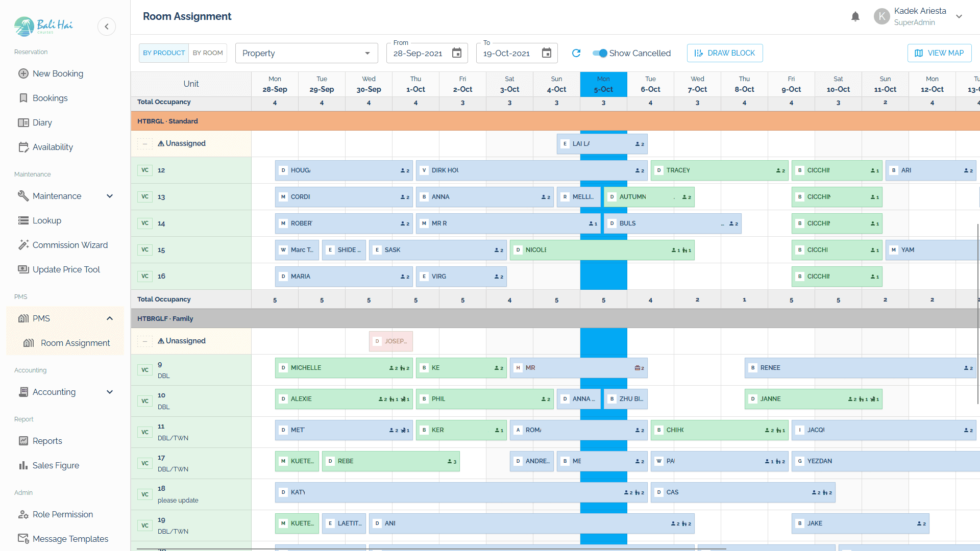Viewport: 980px width, 551px height.
Task: Click the horizontal scrollbar at the bottom
Action: pyautogui.click(x=431, y=549)
